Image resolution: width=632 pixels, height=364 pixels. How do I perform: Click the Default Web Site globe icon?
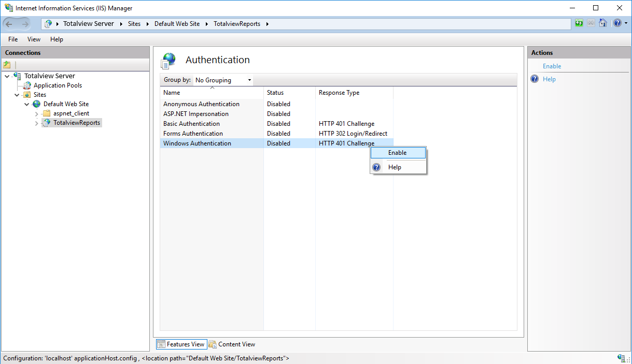click(x=37, y=104)
